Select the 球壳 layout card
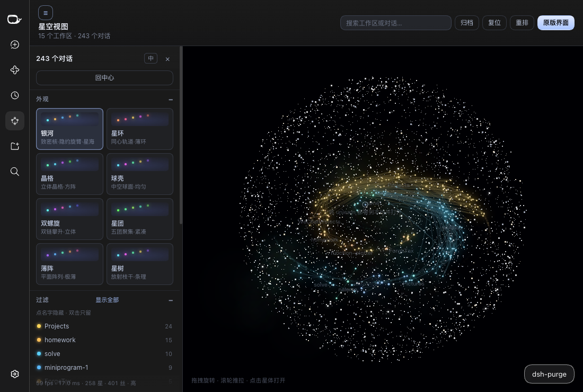The height and width of the screenshot is (392, 583). click(x=140, y=174)
